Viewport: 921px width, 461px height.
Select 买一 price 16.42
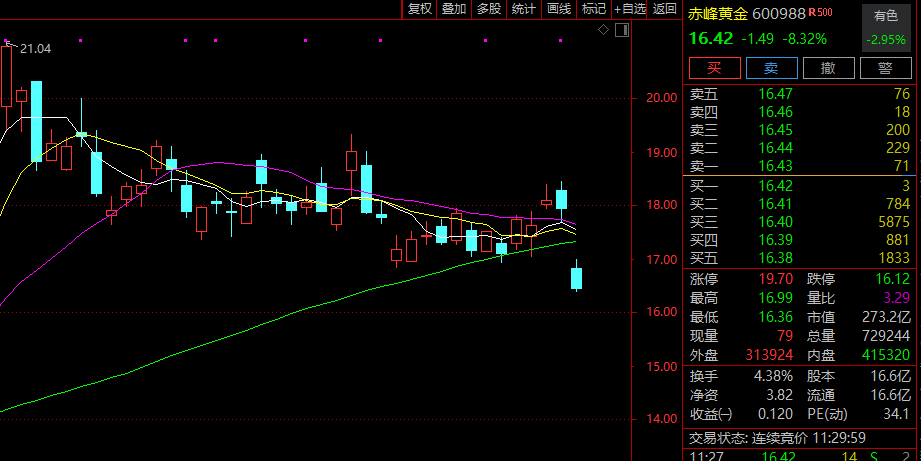[775, 186]
